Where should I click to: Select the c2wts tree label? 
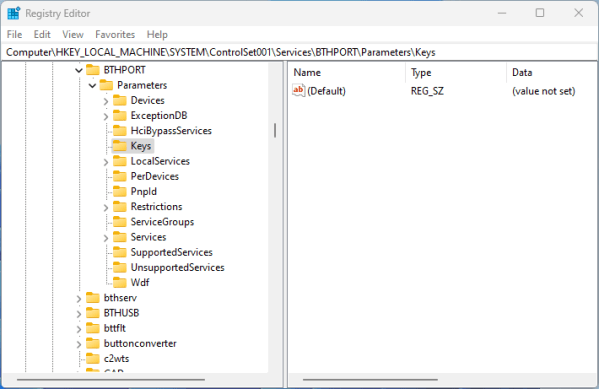(117, 359)
